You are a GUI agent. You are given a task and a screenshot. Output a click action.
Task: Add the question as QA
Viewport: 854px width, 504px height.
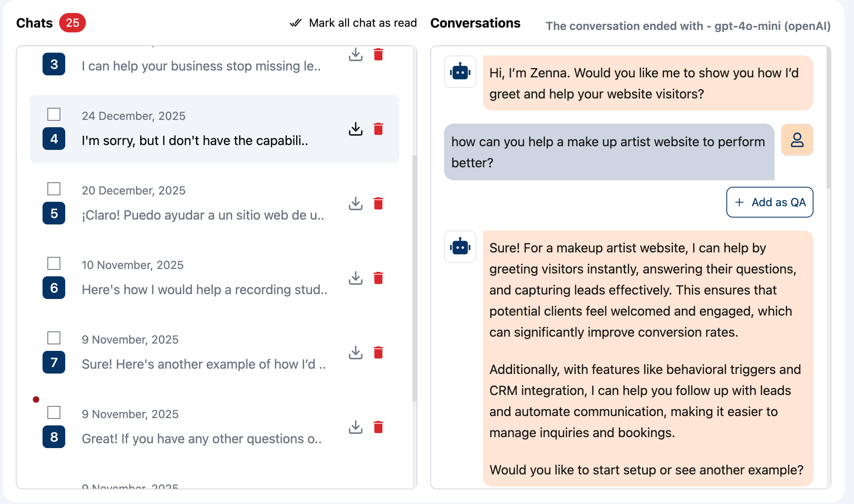(x=769, y=202)
